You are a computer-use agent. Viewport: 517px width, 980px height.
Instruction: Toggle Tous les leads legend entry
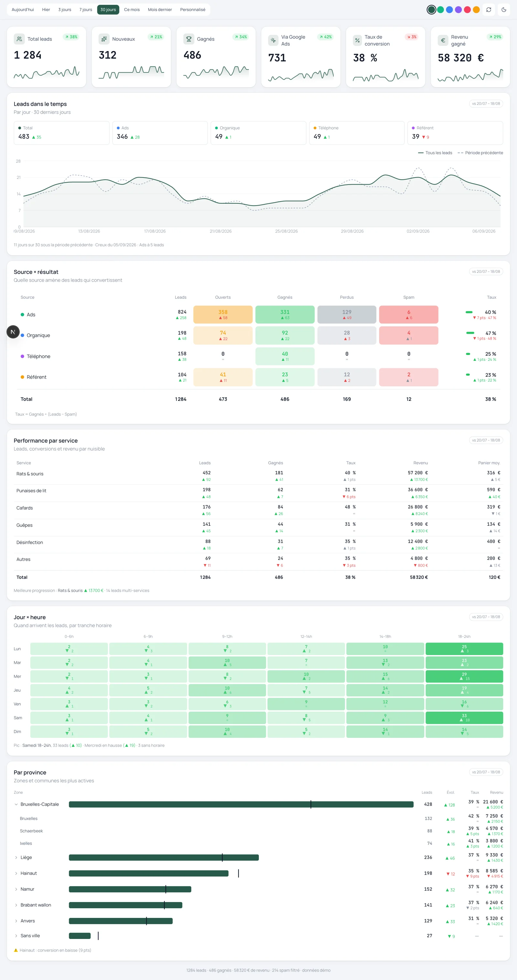coord(435,153)
